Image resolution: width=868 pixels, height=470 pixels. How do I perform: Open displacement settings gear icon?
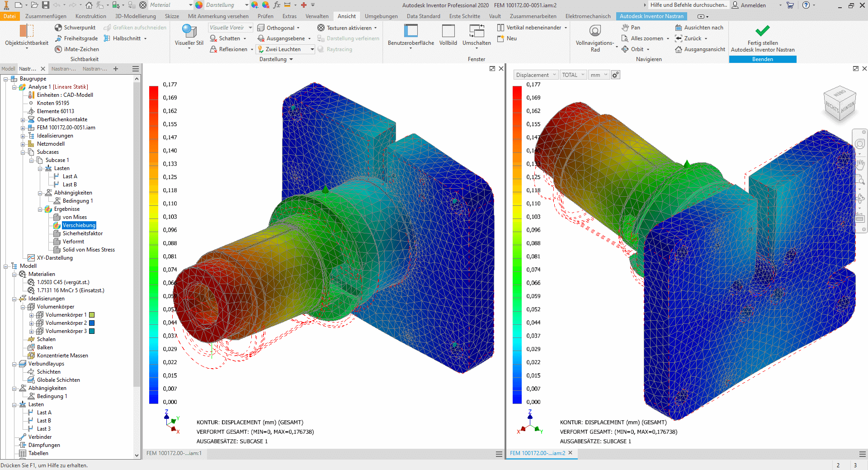pos(615,75)
